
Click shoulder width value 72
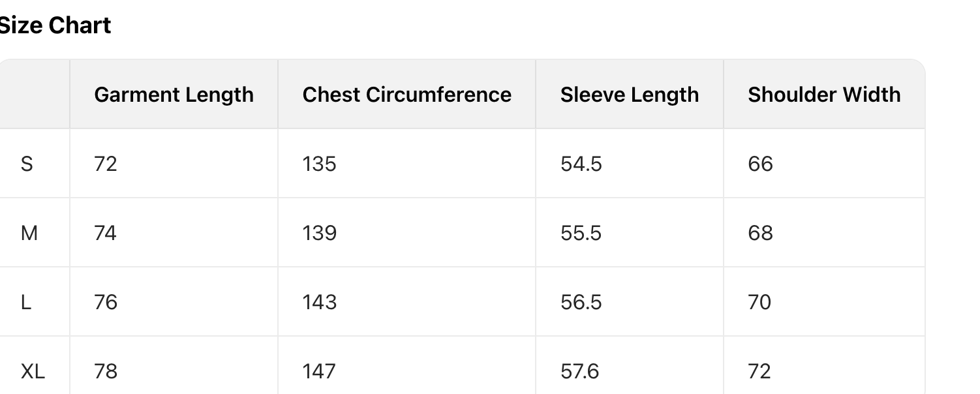click(x=759, y=371)
